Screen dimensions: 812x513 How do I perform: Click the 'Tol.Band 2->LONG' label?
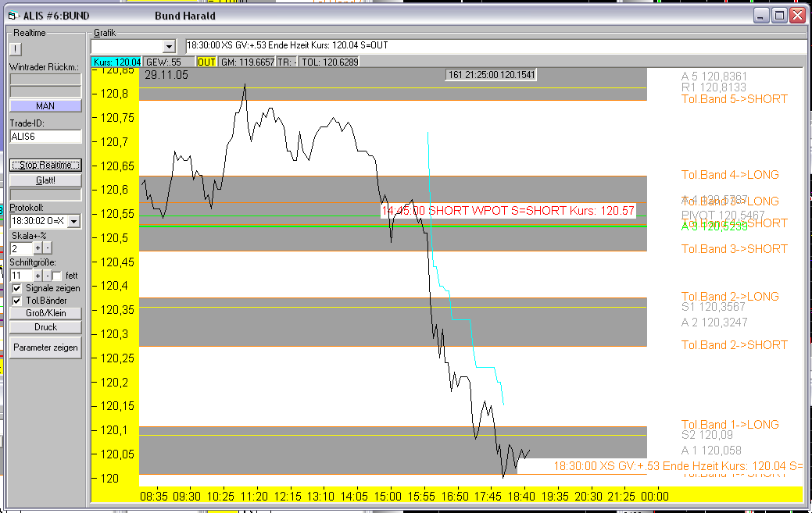pos(730,296)
